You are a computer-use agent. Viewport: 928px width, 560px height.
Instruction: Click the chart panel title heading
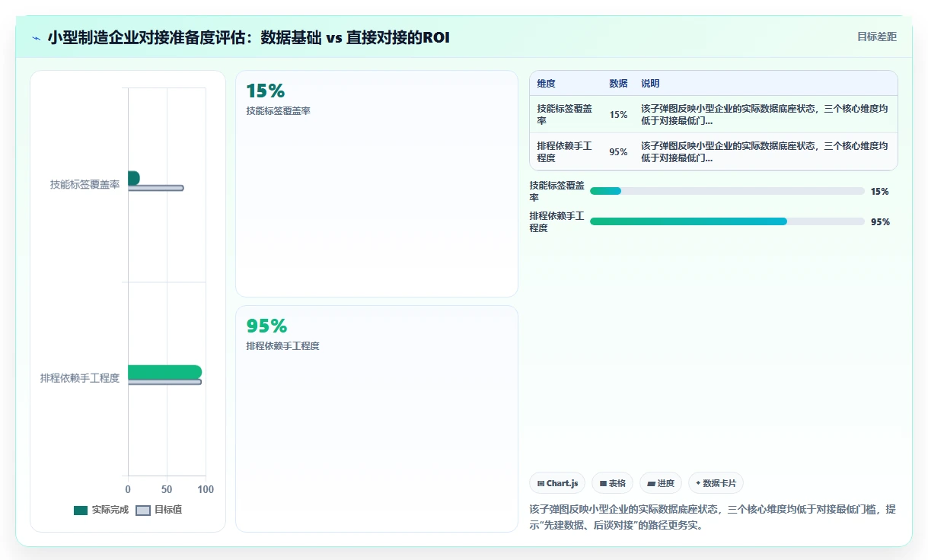[x=248, y=37]
